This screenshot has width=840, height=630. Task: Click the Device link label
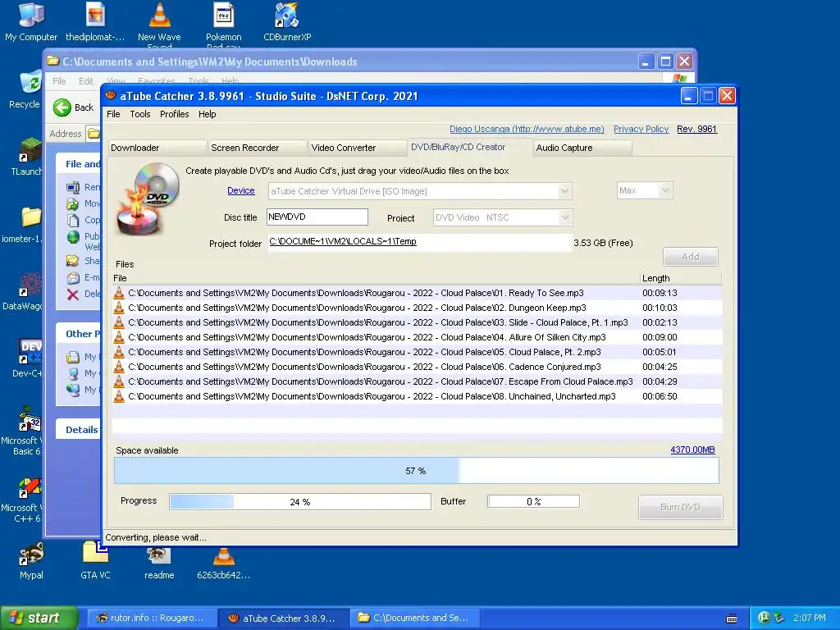coord(240,190)
